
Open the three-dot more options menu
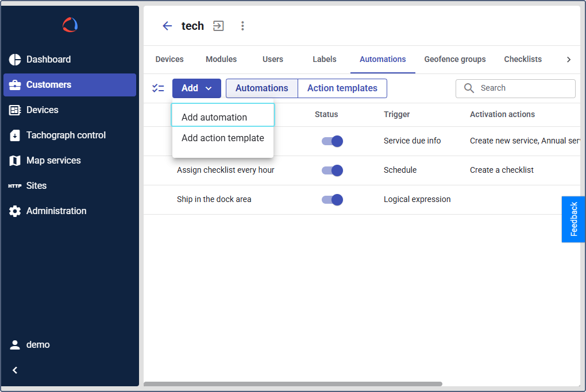(242, 26)
